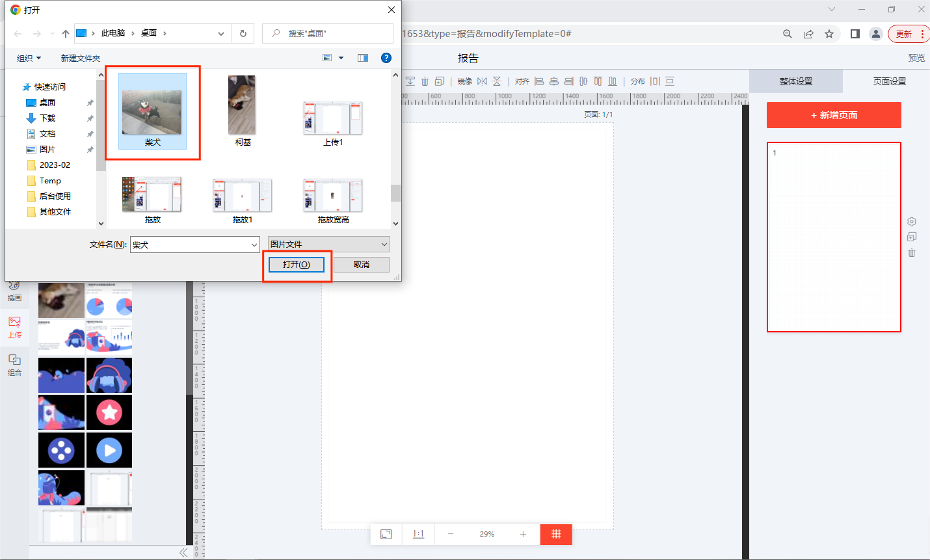The image size is (930, 560).
Task: Click the nav pane scroll-down arrow
Action: [101, 223]
